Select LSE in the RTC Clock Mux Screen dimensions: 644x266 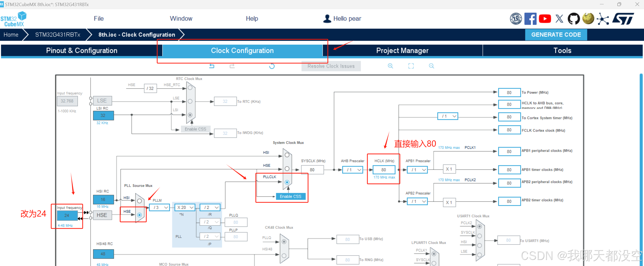point(190,101)
